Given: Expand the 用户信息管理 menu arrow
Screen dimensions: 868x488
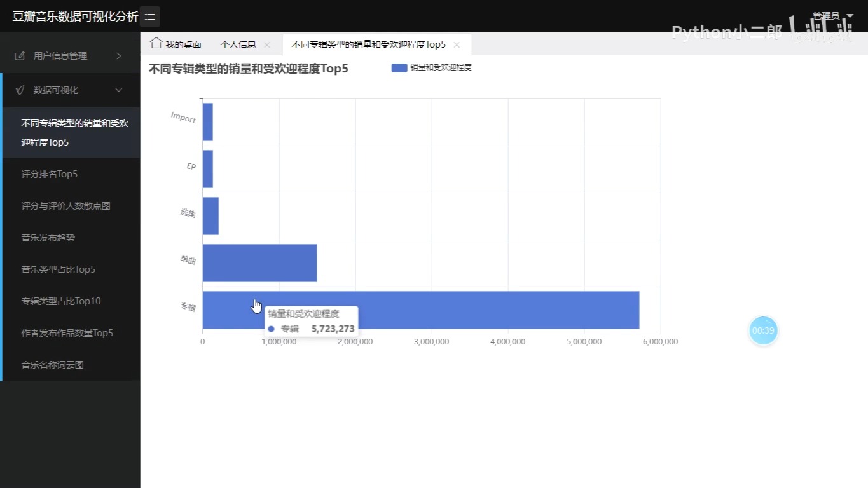Looking at the screenshot, I should (119, 56).
